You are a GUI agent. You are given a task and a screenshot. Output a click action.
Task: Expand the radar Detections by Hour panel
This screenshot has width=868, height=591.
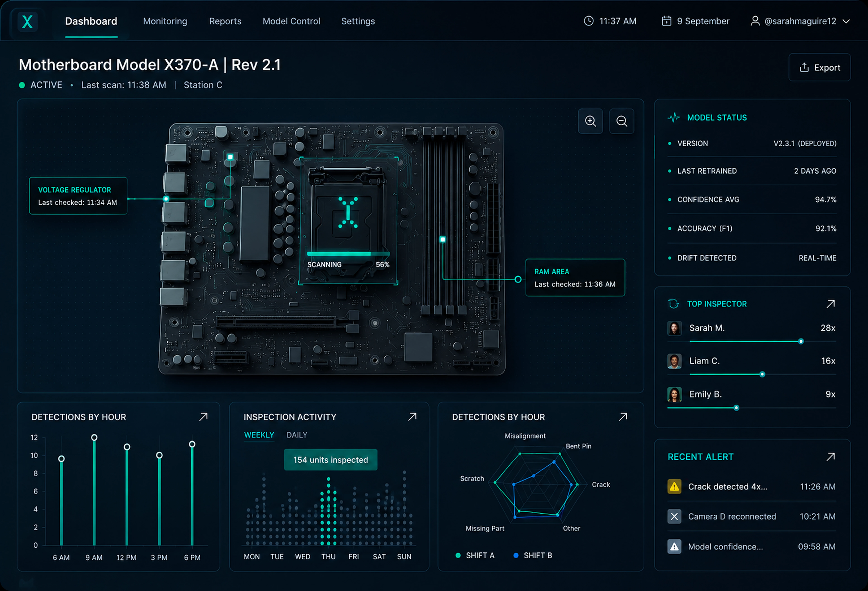(x=623, y=417)
